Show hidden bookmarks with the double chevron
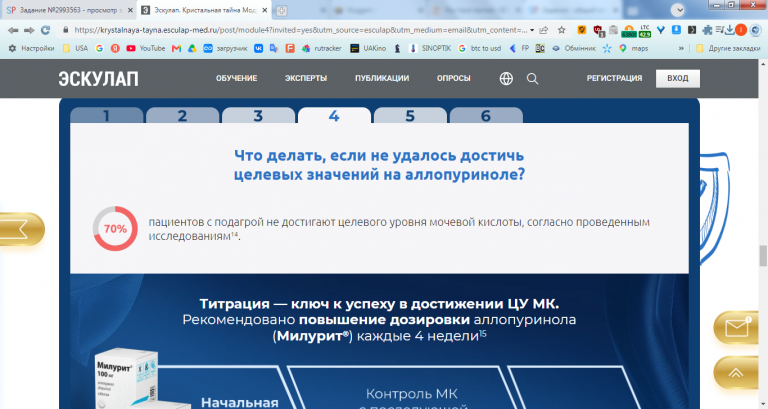The width and height of the screenshot is (768, 409). pyautogui.click(x=681, y=48)
